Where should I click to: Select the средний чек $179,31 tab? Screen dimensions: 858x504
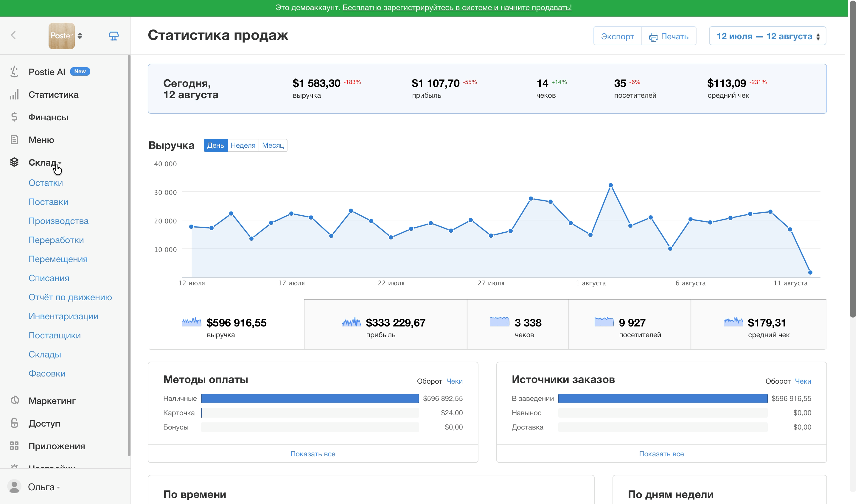[x=758, y=325]
